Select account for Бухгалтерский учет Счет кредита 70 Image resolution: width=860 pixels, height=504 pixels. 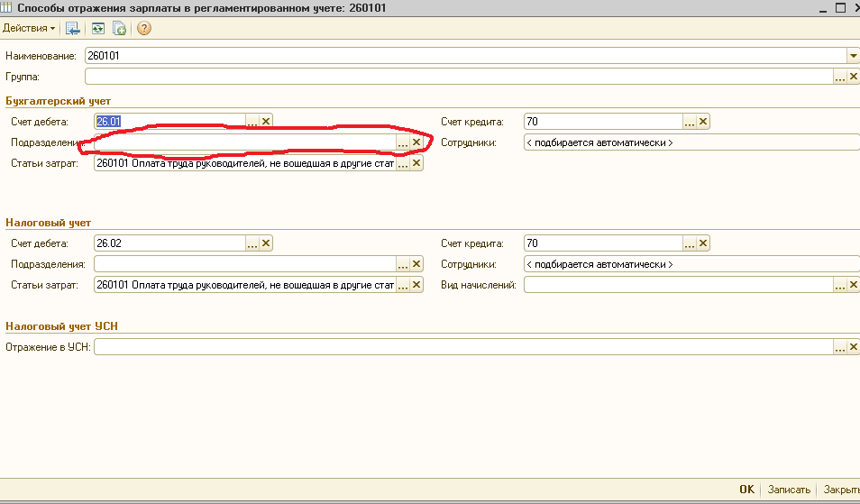tap(690, 122)
